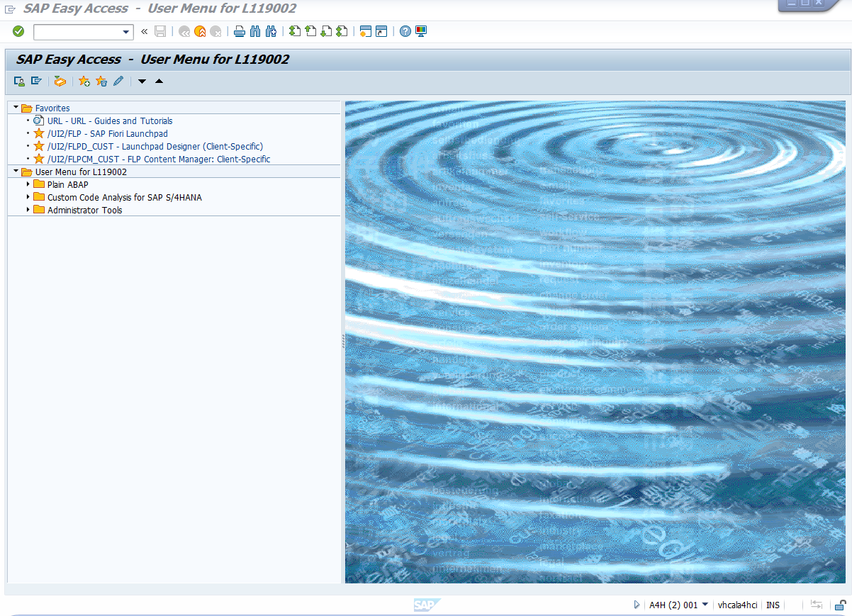Open Customize Local Layout monitor icon
This screenshot has height=616, width=852.
tap(421, 31)
